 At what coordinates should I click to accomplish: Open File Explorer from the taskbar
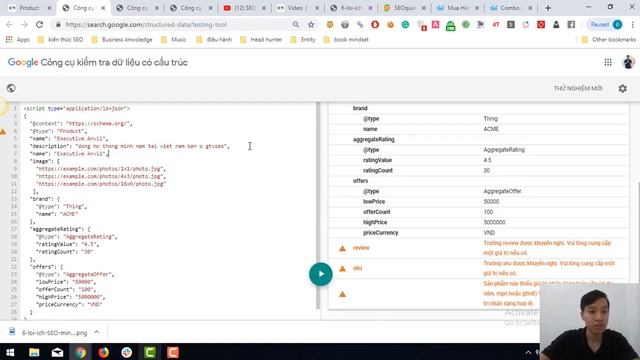tap(34, 352)
